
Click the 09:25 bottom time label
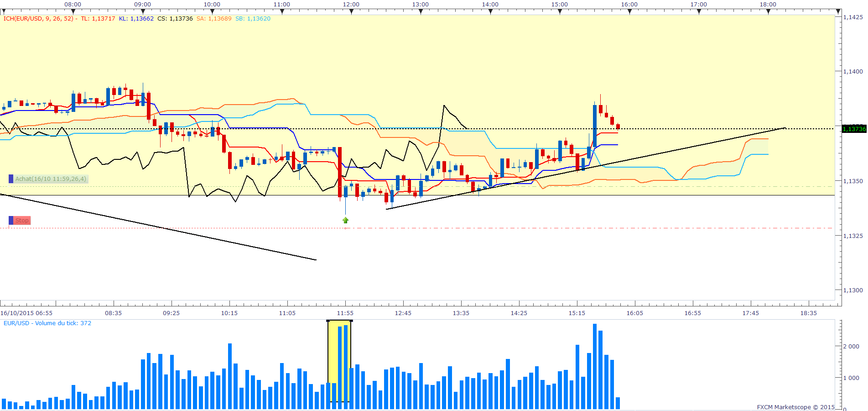pos(172,313)
